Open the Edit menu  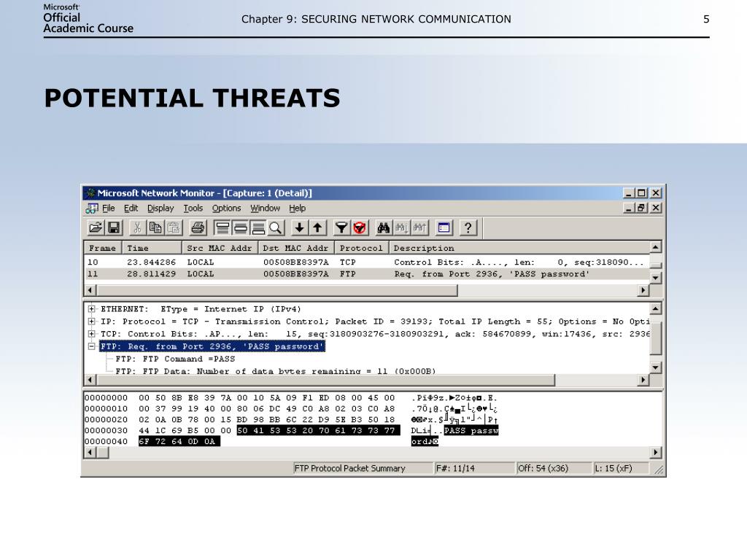[131, 208]
